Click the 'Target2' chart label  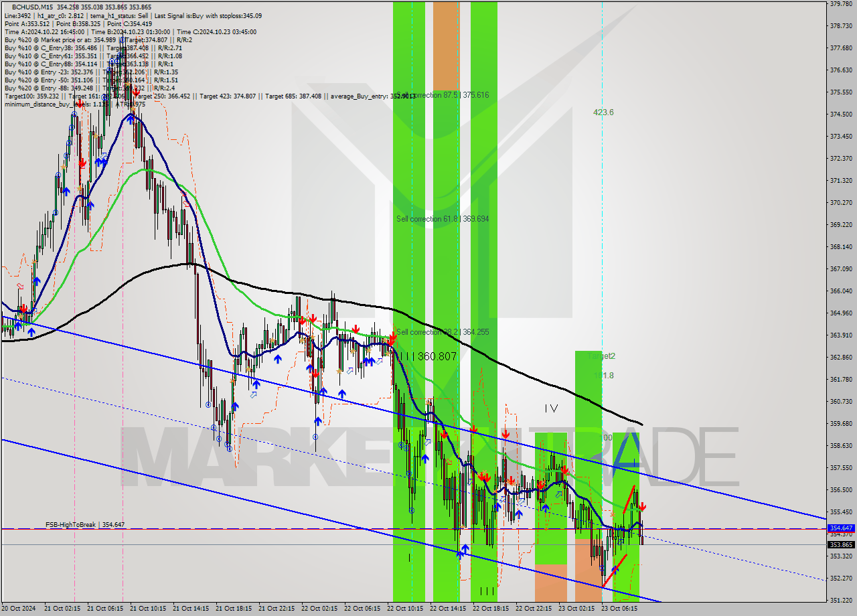pos(601,356)
